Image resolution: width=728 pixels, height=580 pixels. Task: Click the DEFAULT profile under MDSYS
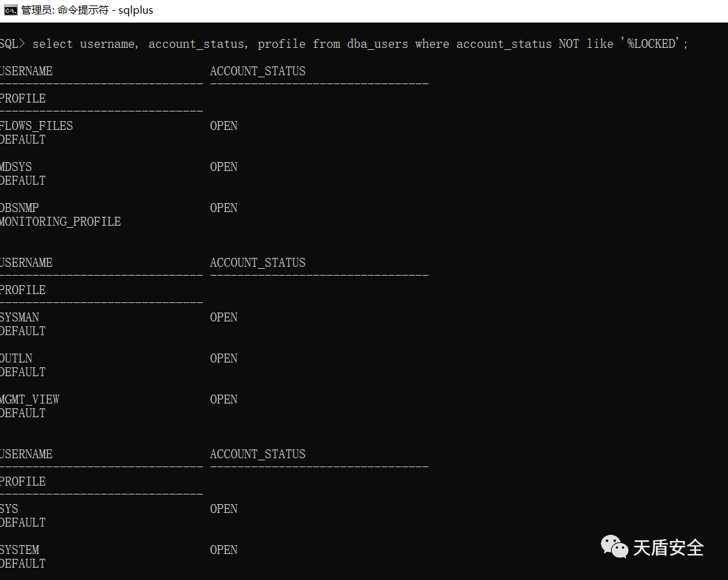click(23, 181)
